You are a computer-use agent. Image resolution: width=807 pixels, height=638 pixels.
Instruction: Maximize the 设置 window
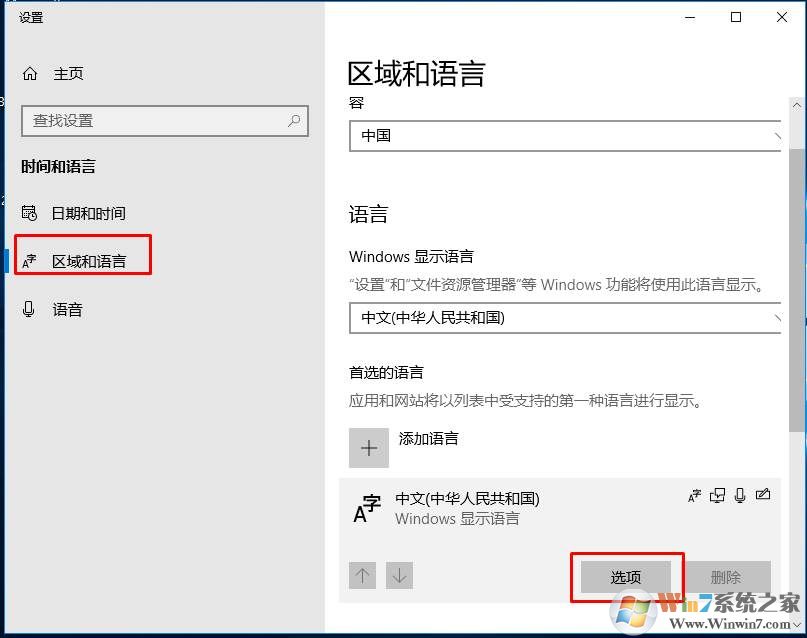(x=736, y=17)
